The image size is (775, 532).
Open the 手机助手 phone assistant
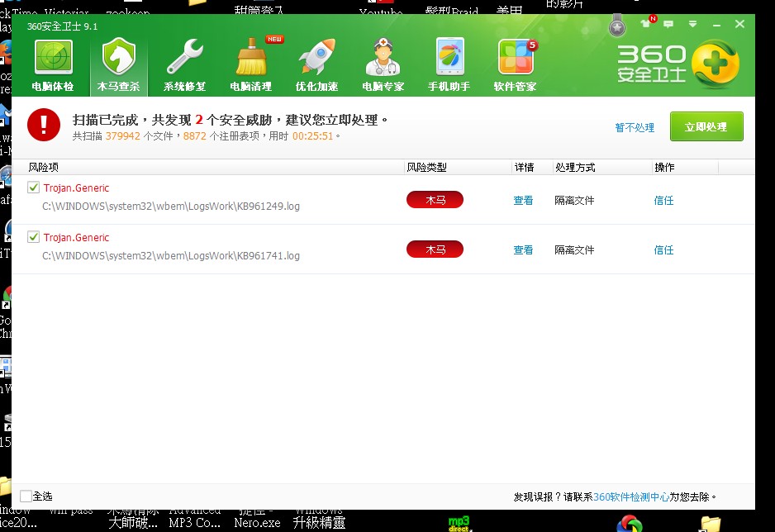tap(449, 65)
